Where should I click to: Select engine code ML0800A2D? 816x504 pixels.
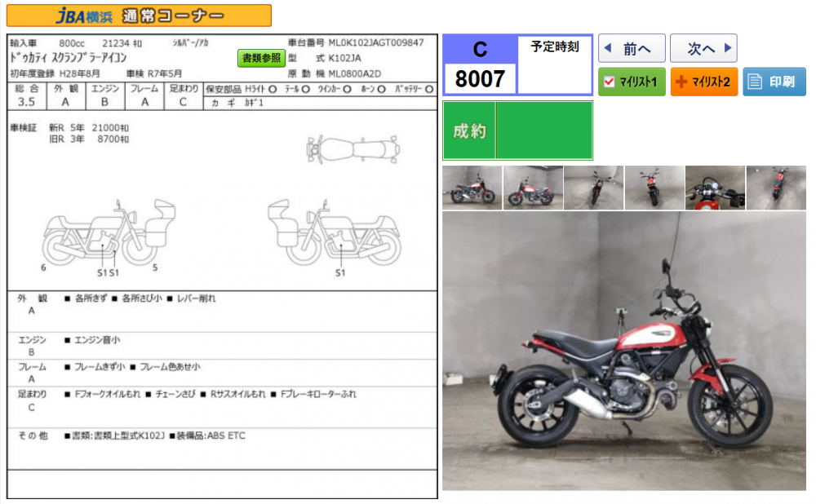click(x=355, y=74)
